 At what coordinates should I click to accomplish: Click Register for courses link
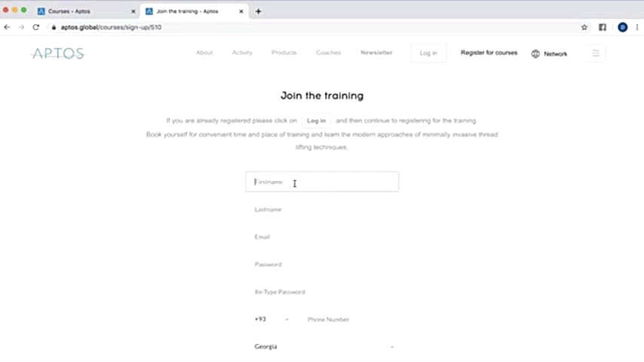click(489, 53)
